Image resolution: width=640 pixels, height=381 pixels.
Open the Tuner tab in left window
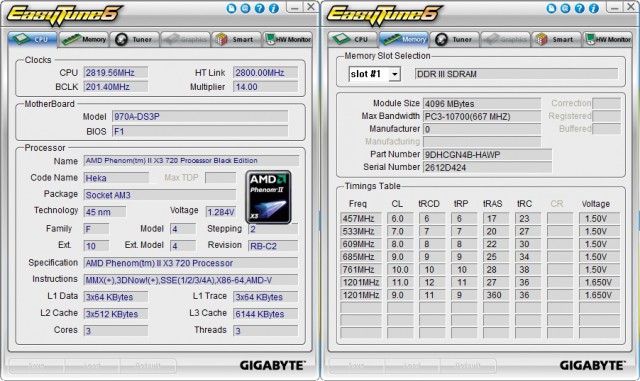pos(134,40)
